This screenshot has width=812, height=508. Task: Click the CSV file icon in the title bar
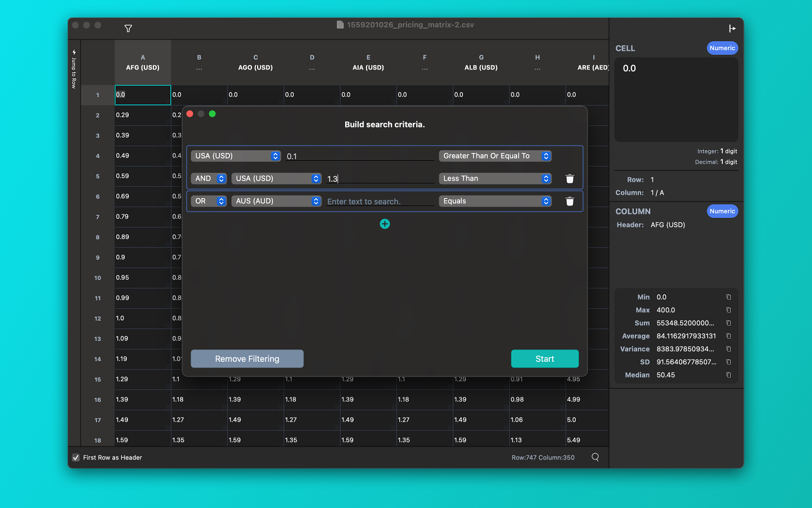point(340,25)
